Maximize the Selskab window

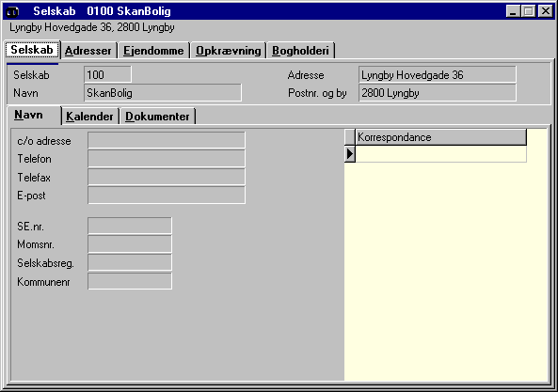[x=529, y=11]
